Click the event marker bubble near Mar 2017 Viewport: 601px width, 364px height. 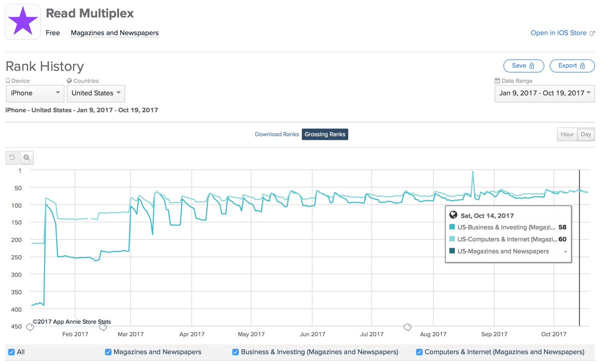coord(103,327)
